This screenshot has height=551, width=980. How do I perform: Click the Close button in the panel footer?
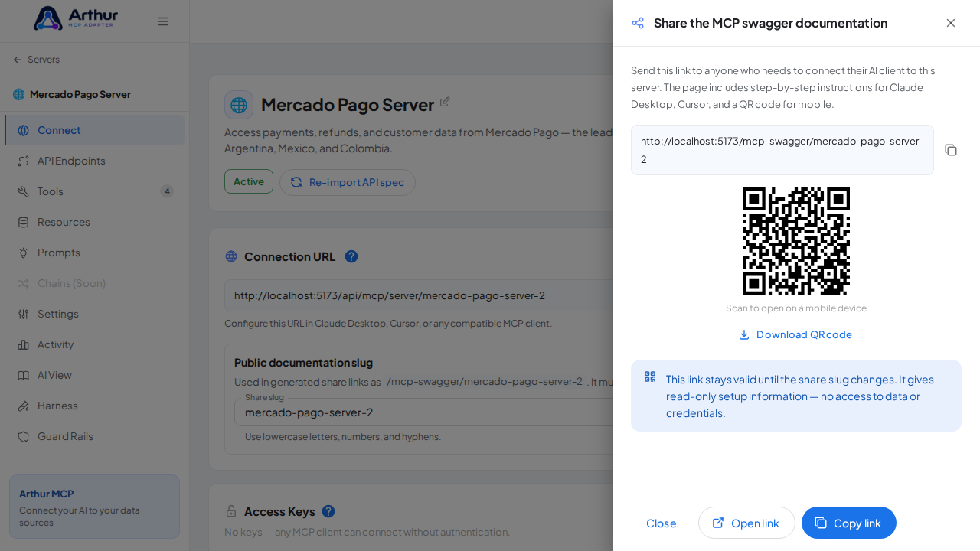tap(661, 523)
